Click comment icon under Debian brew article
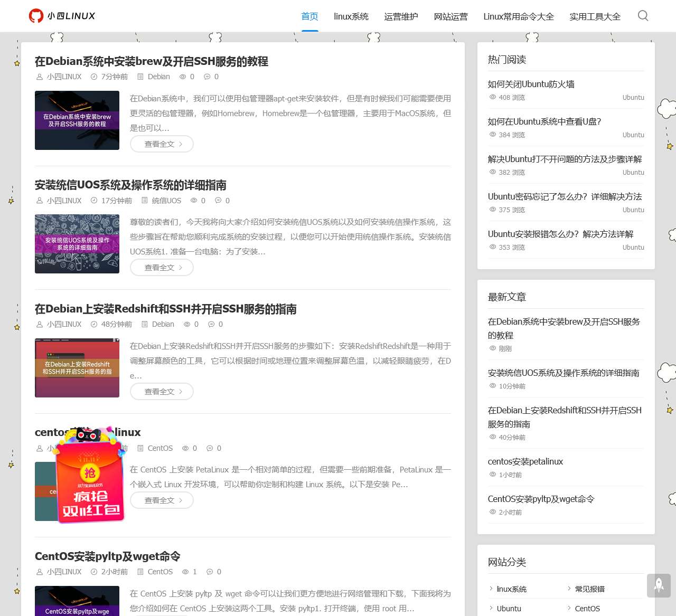 207,77
